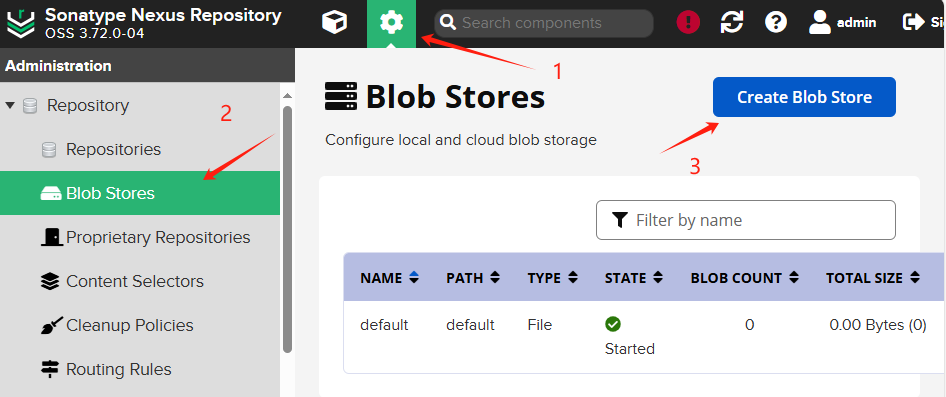This screenshot has height=397, width=946.
Task: Click the sidebar scroll up arrow
Action: (x=287, y=96)
